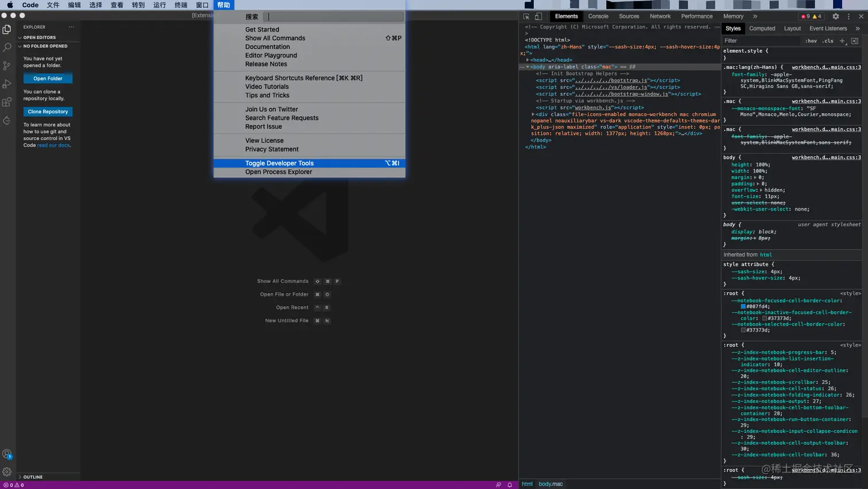Close the DevTools panel
This screenshot has height=489, width=868.
pos(861,17)
